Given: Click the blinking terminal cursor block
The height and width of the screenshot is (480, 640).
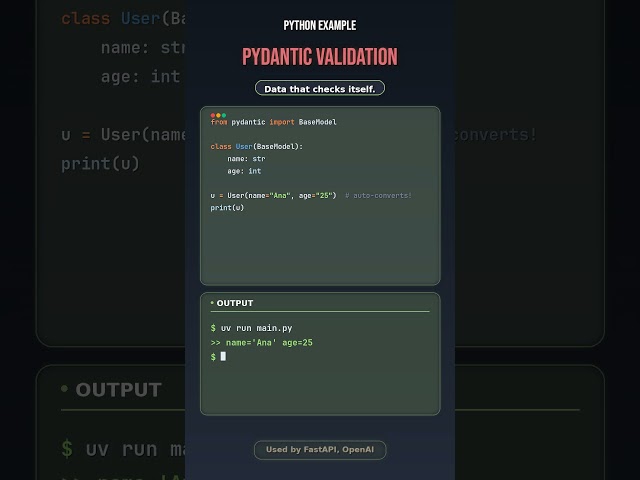Looking at the screenshot, I should (x=223, y=356).
